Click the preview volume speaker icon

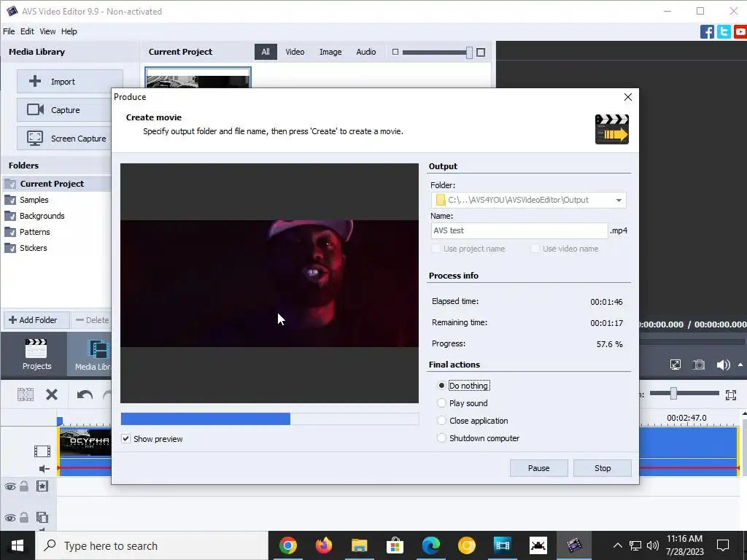723,365
